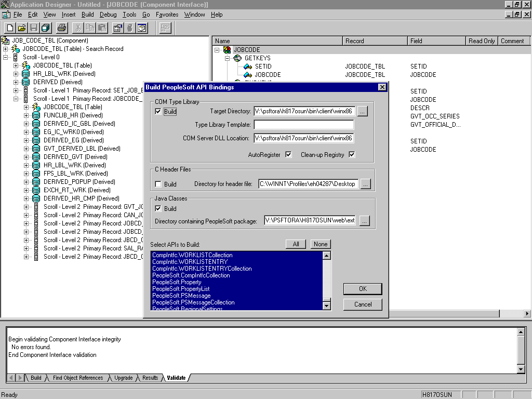Image resolution: width=532 pixels, height=399 pixels.
Task: Click the Copy toolbar icon
Action: (89, 28)
